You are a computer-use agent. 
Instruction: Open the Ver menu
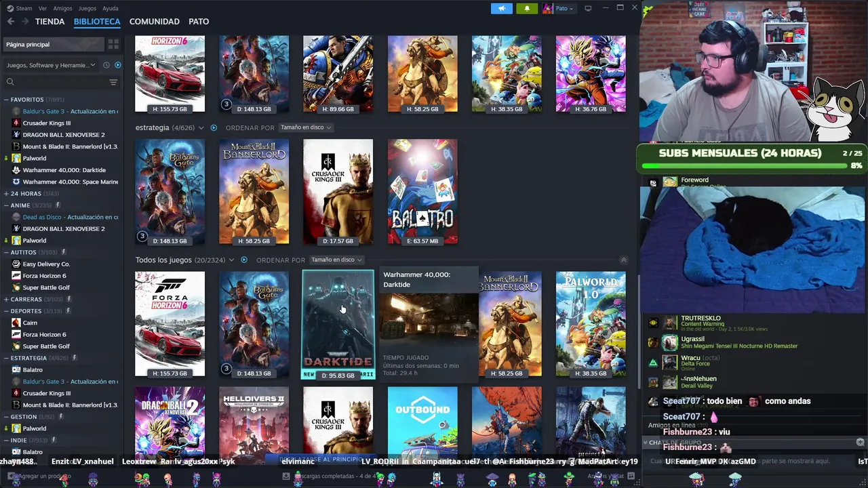click(x=43, y=8)
